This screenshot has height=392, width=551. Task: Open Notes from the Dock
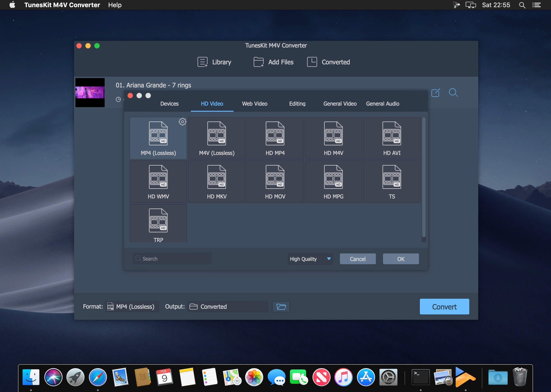[x=187, y=377]
